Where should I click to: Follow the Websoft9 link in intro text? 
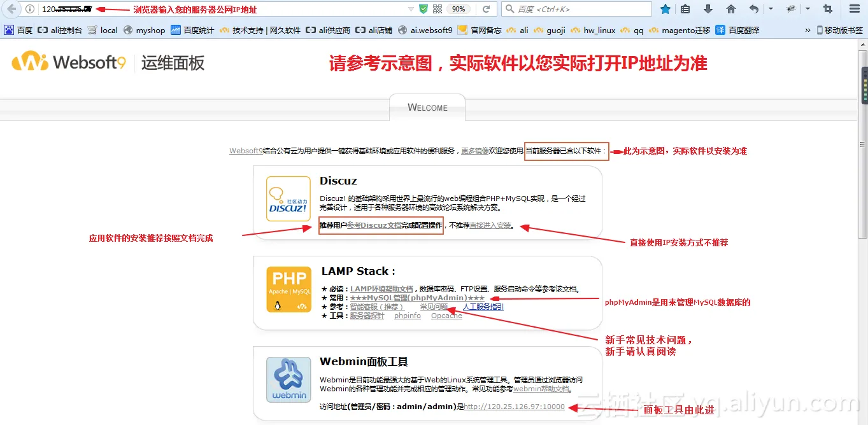pos(246,151)
